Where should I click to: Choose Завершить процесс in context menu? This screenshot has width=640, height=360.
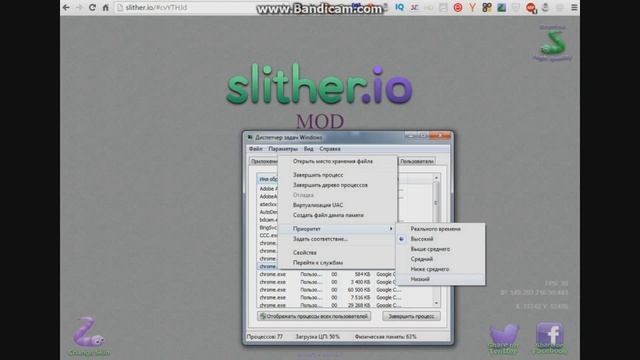pyautogui.click(x=337, y=175)
